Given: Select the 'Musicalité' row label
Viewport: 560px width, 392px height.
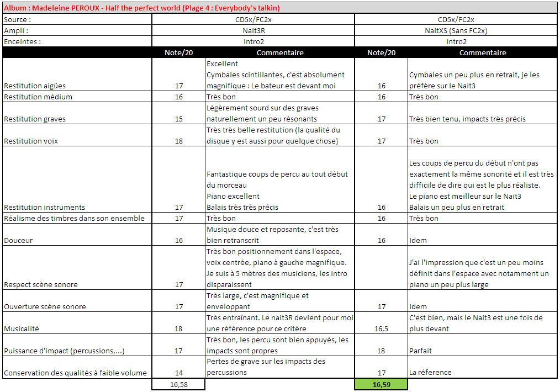Looking at the screenshot, I should point(77,323).
